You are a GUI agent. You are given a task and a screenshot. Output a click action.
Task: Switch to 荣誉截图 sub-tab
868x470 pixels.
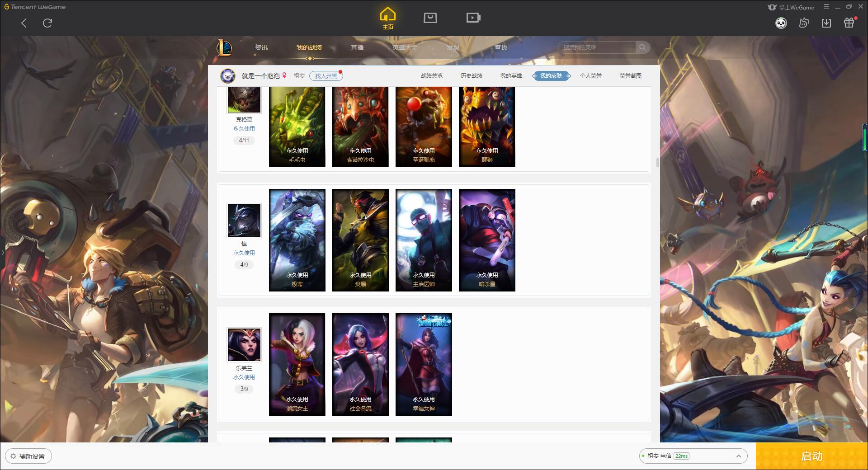pos(631,76)
